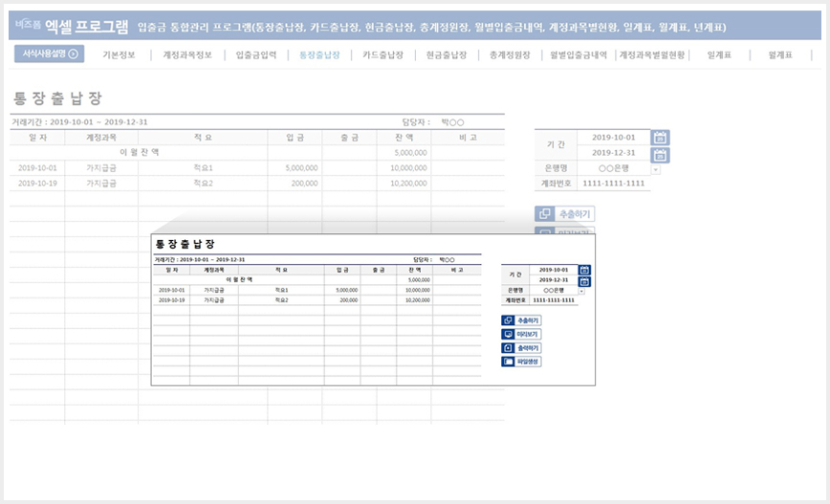Click the 통장출납장 title in the enlarged inset
Screen dimensions: 830x504
coord(185,244)
